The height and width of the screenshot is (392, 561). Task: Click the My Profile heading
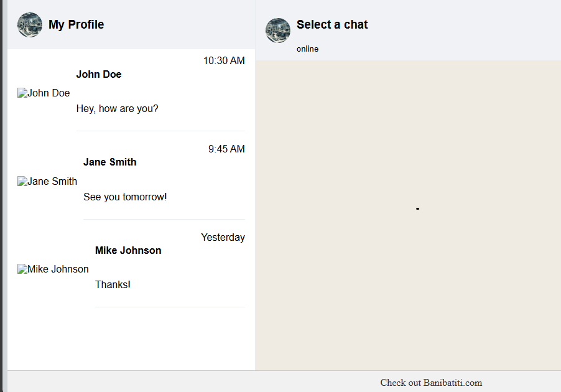(76, 25)
